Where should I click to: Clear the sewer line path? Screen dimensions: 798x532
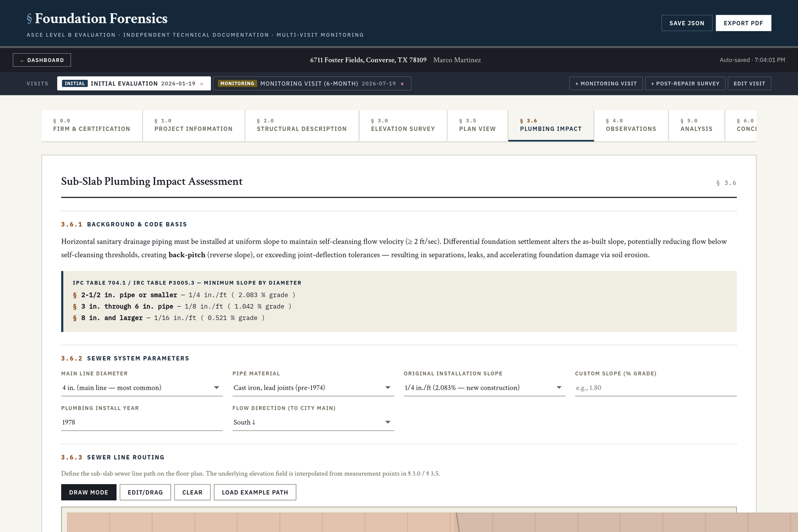point(192,492)
